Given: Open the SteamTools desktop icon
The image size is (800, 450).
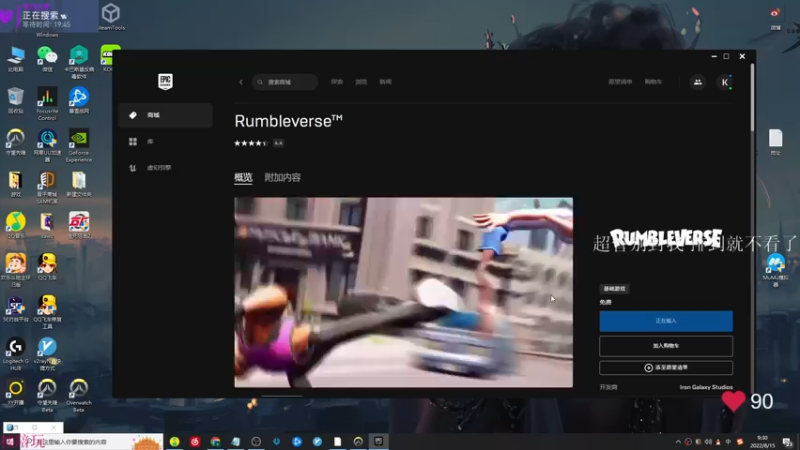Looking at the screenshot, I should pos(111,17).
